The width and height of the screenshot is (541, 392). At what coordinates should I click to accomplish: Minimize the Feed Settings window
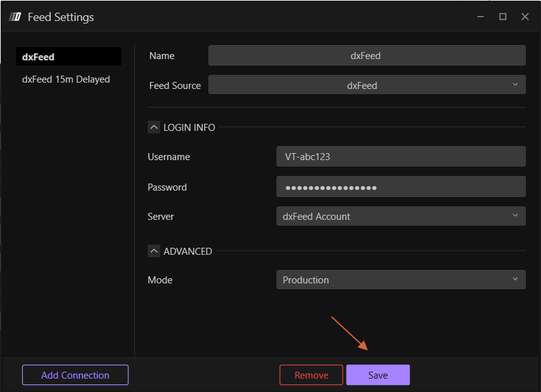[x=480, y=17]
